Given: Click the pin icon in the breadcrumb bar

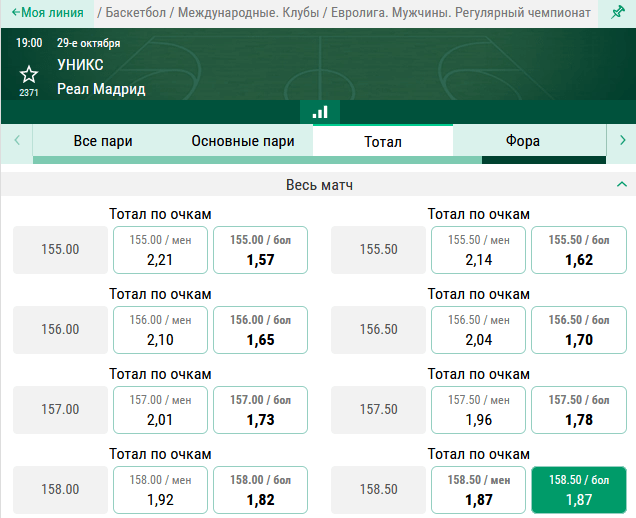Looking at the screenshot, I should [617, 13].
